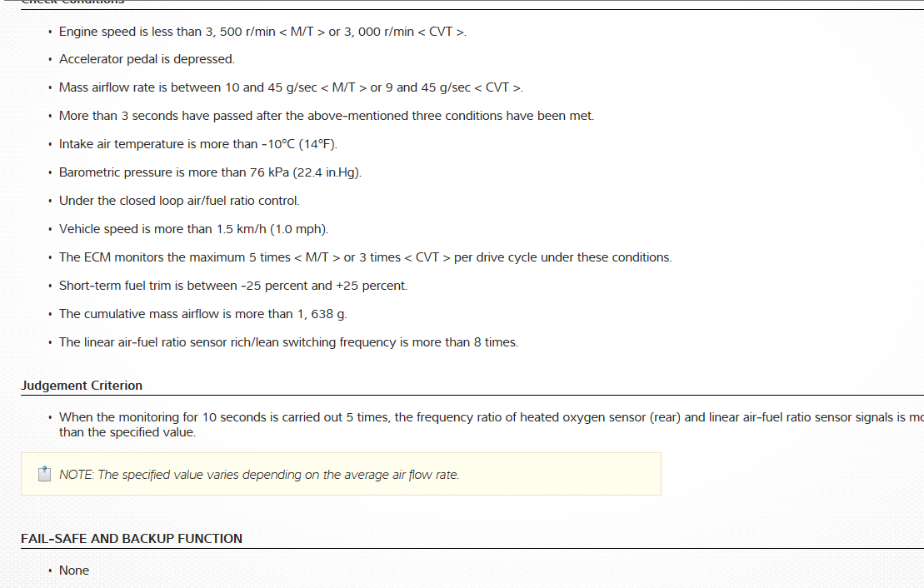Image resolution: width=924 pixels, height=588 pixels.
Task: Click the vehicle speed condition line
Action: (193, 229)
